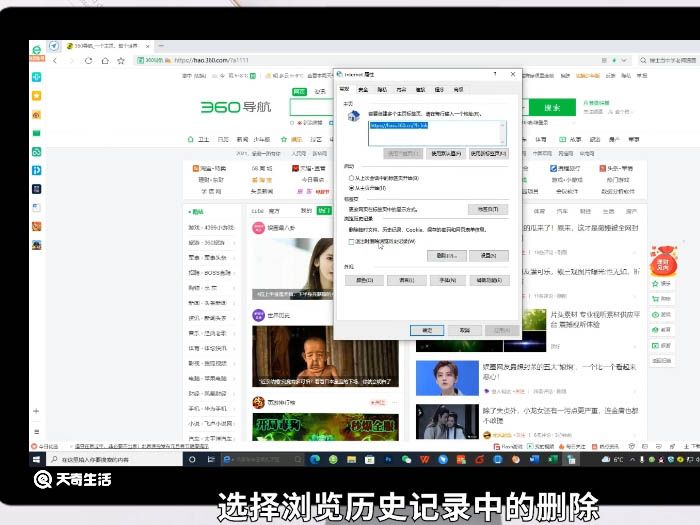The image size is (700, 525).
Task: Open WeChat from the taskbar
Action: tap(406, 459)
